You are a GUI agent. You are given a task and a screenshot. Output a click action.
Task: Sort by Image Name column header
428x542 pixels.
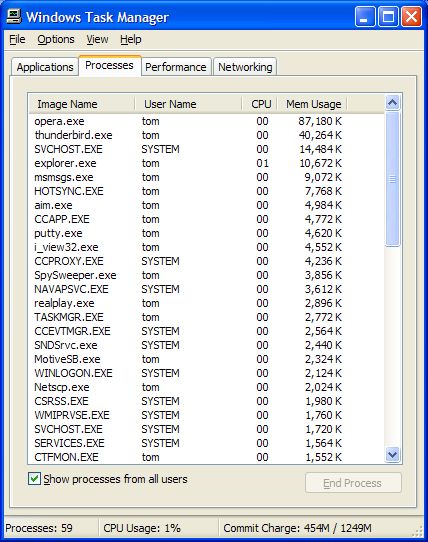tap(82, 104)
